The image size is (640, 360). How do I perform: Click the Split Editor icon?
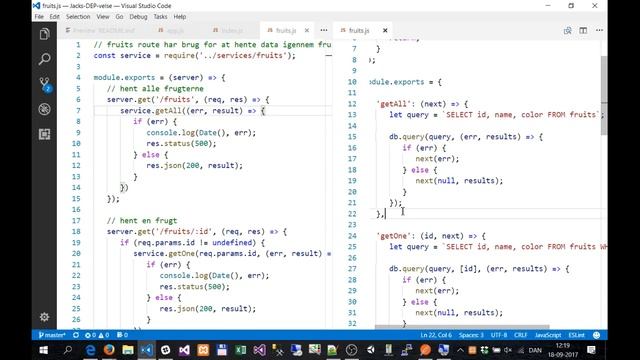583,31
